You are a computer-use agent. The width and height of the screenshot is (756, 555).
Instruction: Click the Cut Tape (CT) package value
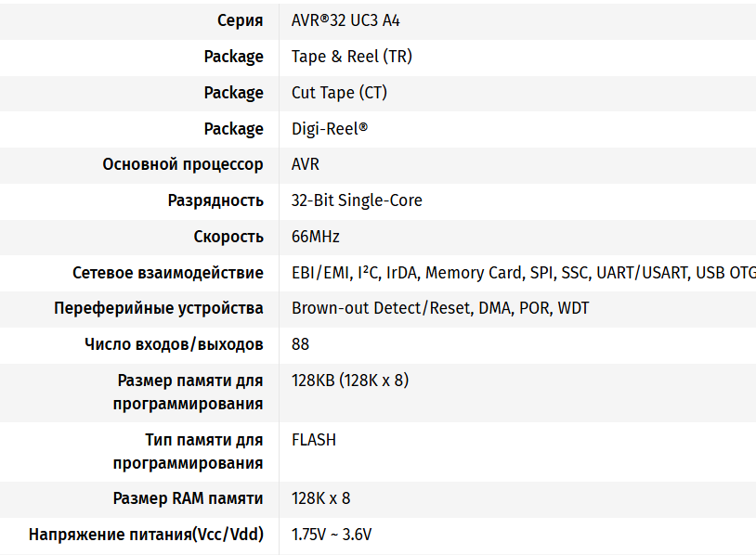(x=339, y=93)
